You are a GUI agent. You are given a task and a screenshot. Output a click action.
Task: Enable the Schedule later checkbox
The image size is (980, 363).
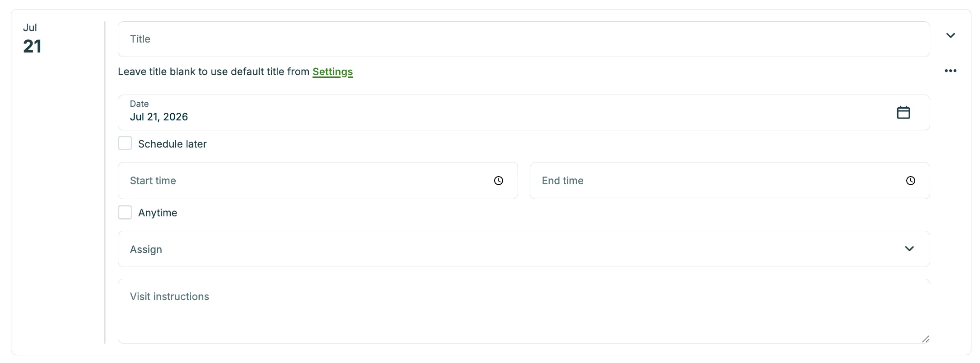(125, 143)
